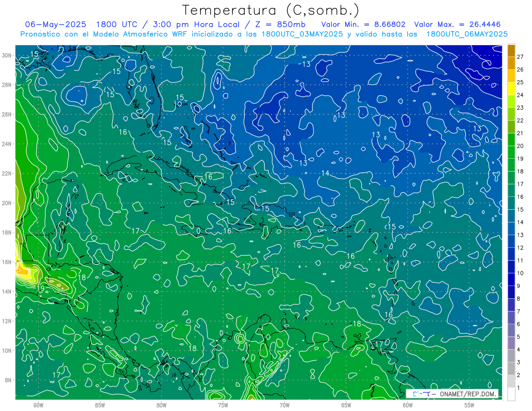The width and height of the screenshot is (532, 411).
Task: Click the "14" contour label on the map
Action: (325, 173)
